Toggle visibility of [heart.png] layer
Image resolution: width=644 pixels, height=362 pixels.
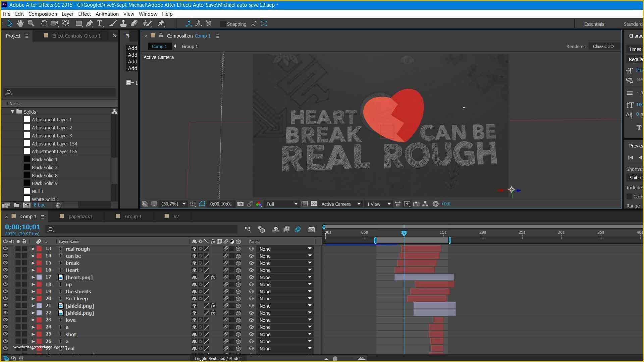point(5,277)
